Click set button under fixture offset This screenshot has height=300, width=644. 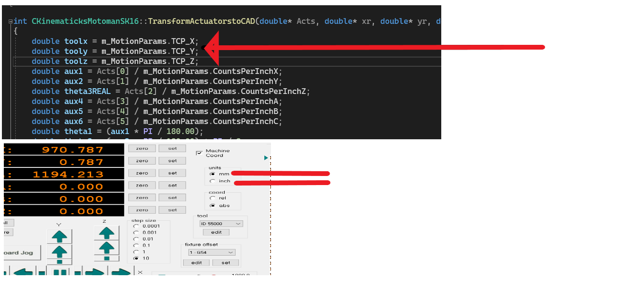click(x=226, y=263)
